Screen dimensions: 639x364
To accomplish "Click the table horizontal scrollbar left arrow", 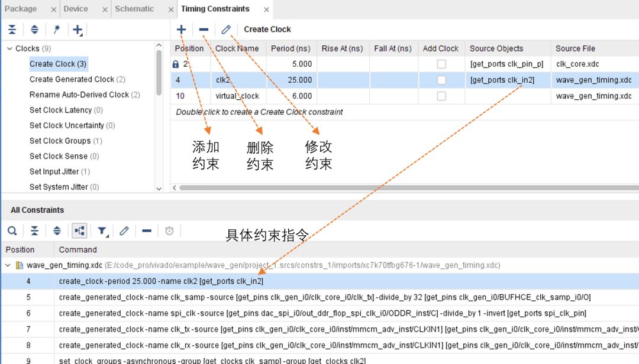I will [175, 188].
